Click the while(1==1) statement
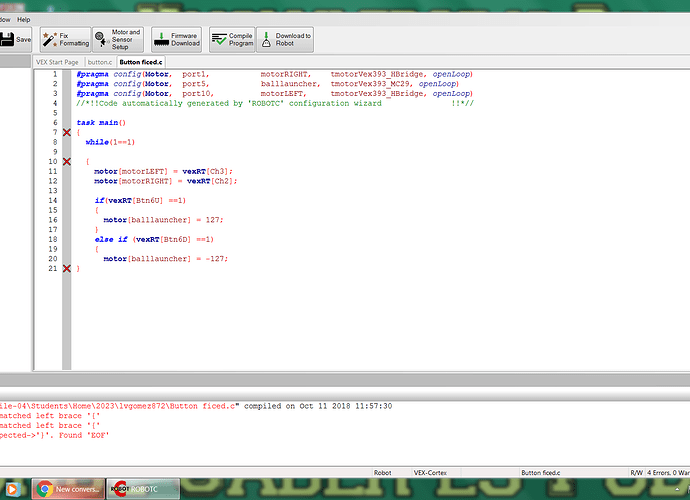 click(x=110, y=142)
